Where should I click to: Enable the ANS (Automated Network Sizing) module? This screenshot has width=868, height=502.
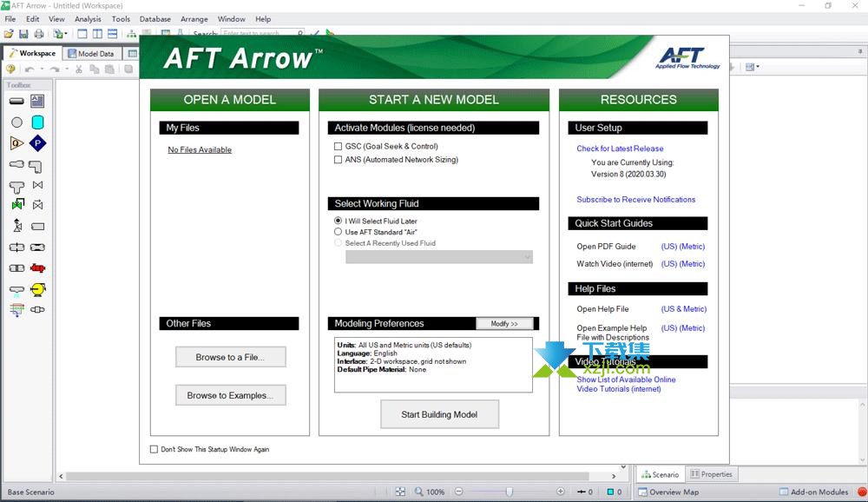[339, 160]
